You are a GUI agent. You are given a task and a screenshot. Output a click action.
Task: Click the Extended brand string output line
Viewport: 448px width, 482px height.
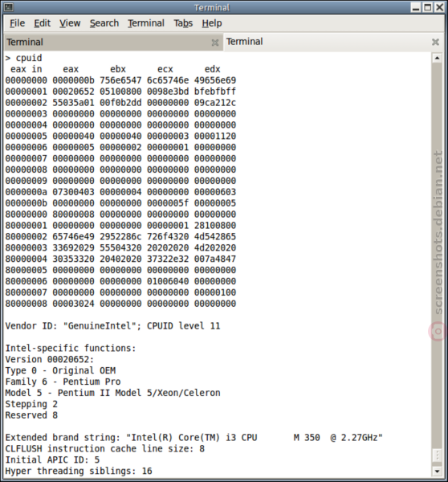193,438
